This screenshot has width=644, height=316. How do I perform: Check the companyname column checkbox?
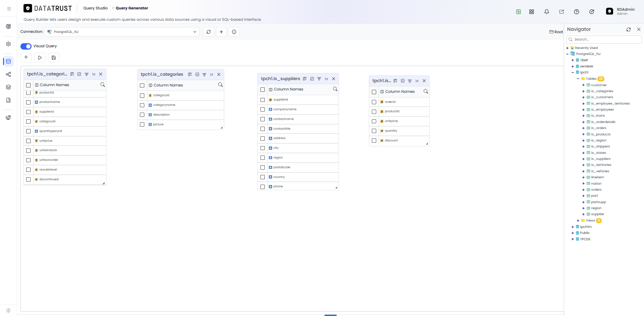pos(263,109)
